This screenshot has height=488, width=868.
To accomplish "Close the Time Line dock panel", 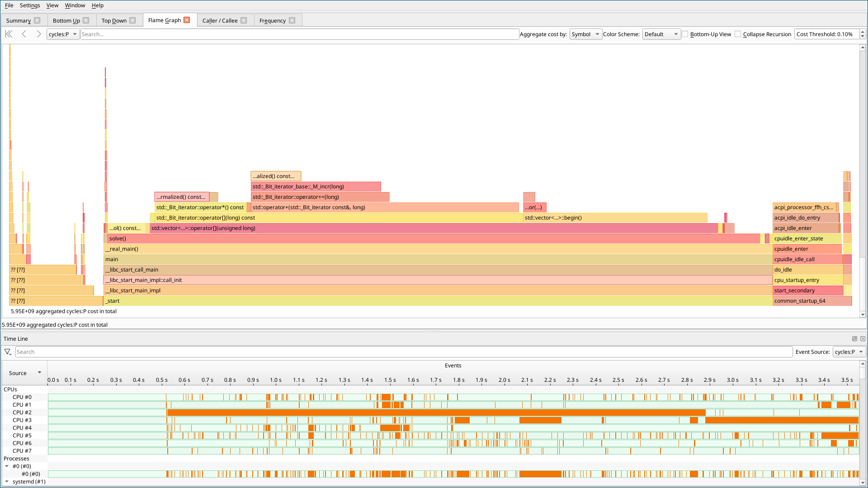I will 863,338.
